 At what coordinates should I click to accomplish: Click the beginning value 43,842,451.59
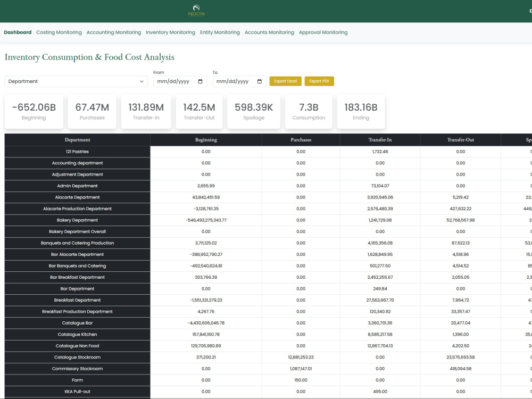[x=206, y=197]
